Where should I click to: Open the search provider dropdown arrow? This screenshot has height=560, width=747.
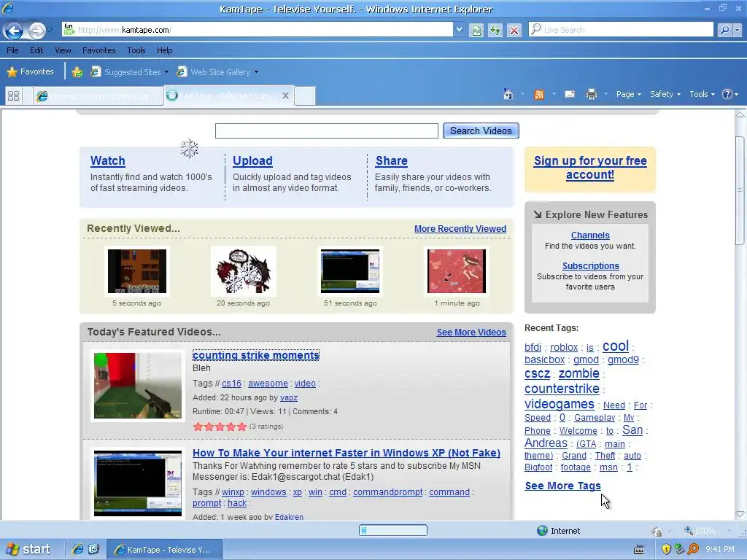[738, 29]
